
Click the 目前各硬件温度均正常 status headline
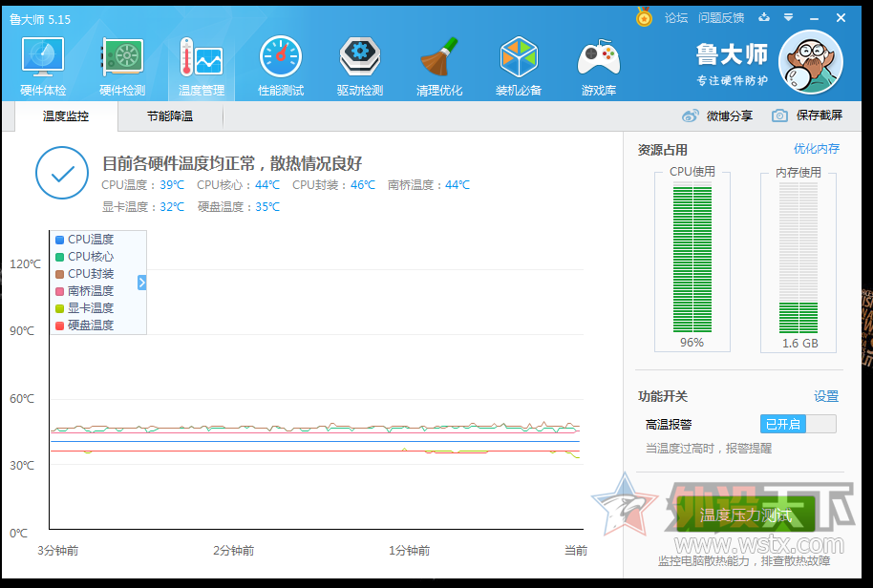(x=232, y=163)
